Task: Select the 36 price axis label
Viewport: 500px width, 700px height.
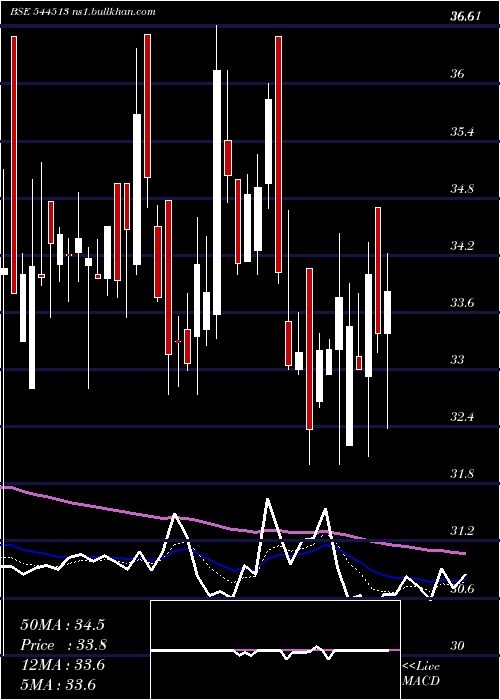Action: (x=457, y=74)
